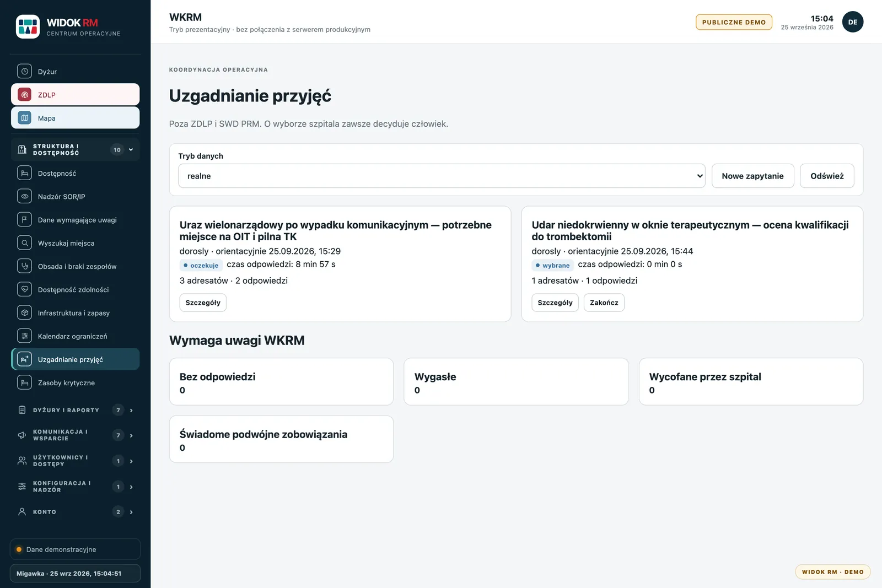Image resolution: width=882 pixels, height=588 pixels.
Task: Click the Odśwież button
Action: 827,176
